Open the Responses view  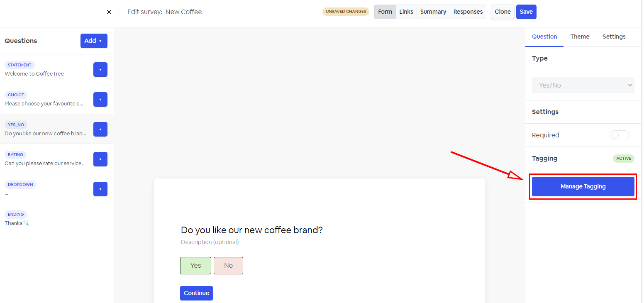coord(468,12)
